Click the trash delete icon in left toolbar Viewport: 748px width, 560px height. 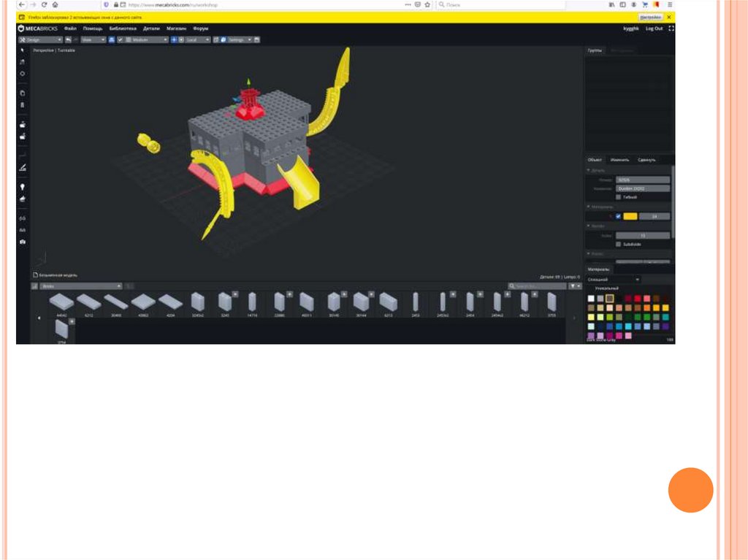[x=23, y=105]
